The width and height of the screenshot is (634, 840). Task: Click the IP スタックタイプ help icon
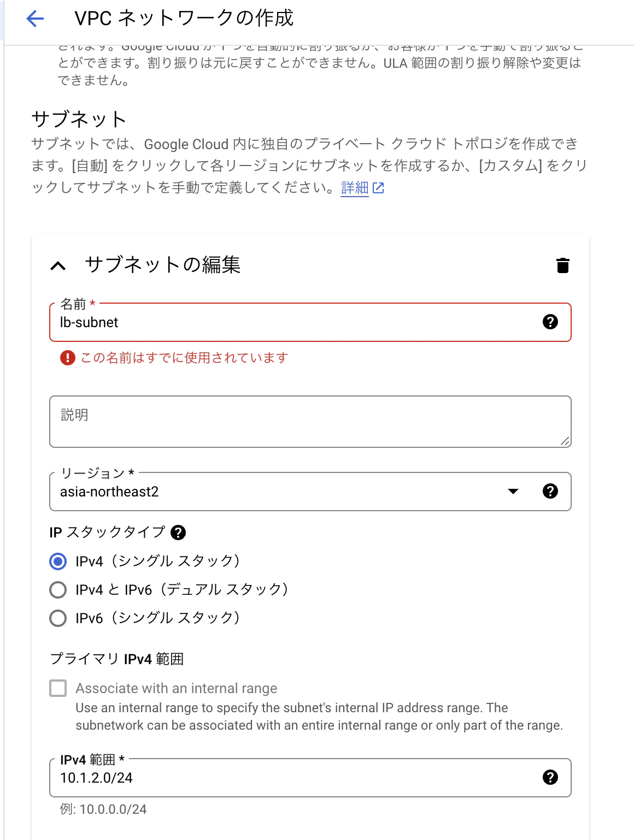[x=178, y=532]
